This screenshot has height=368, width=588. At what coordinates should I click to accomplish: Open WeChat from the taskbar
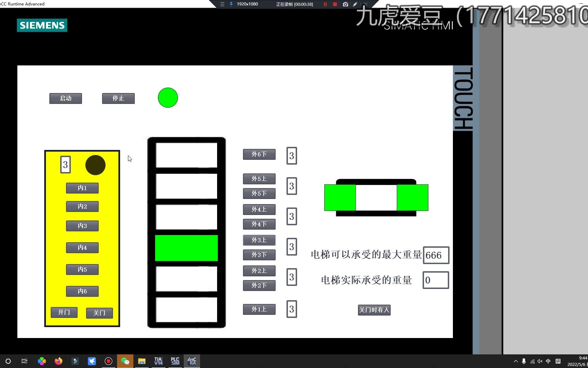click(x=125, y=361)
